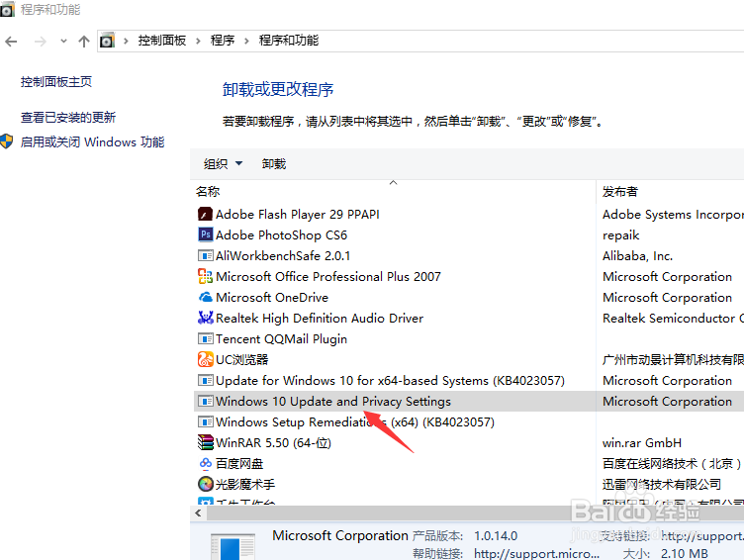This screenshot has height=560, width=744.
Task: Click the Realtek High Definition Audio Driver icon
Action: pos(205,318)
